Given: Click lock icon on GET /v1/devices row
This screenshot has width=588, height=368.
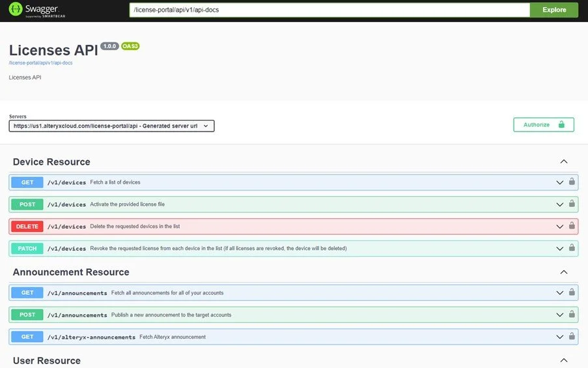Looking at the screenshot, I should pos(572,182).
